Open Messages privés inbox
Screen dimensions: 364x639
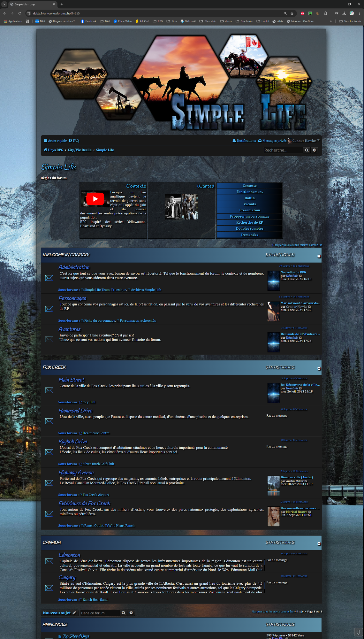point(272,141)
